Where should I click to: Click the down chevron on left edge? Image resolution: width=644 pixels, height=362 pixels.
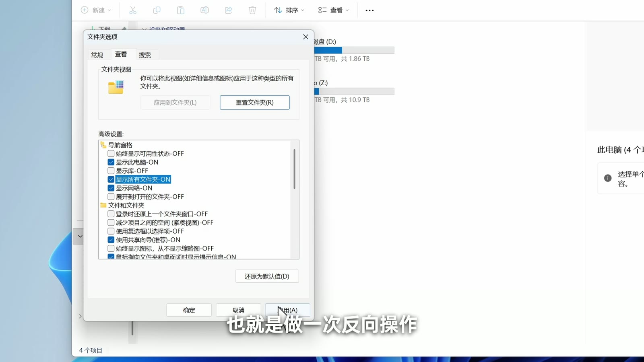80,236
